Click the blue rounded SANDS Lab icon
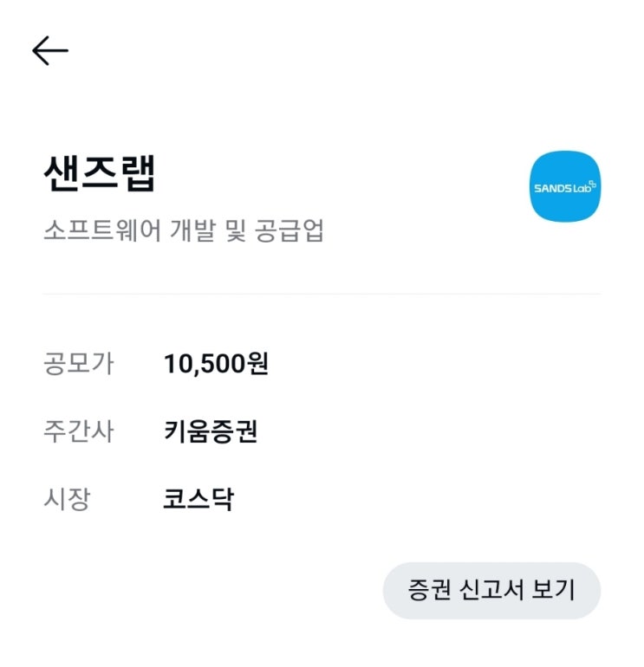 [x=565, y=186]
